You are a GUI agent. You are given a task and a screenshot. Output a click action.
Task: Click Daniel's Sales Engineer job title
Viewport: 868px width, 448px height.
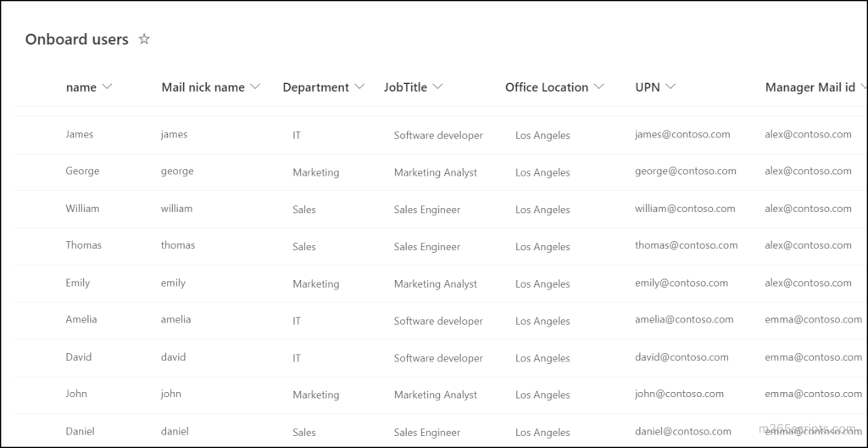click(426, 432)
